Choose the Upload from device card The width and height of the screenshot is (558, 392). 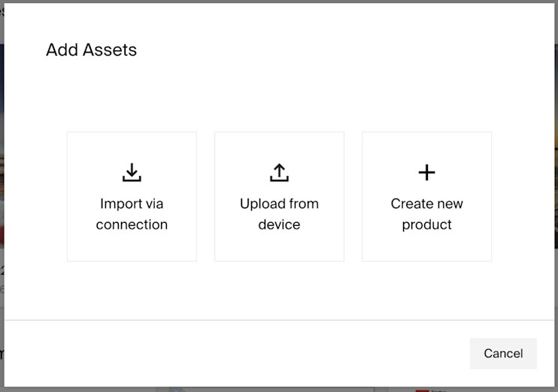[x=279, y=197]
